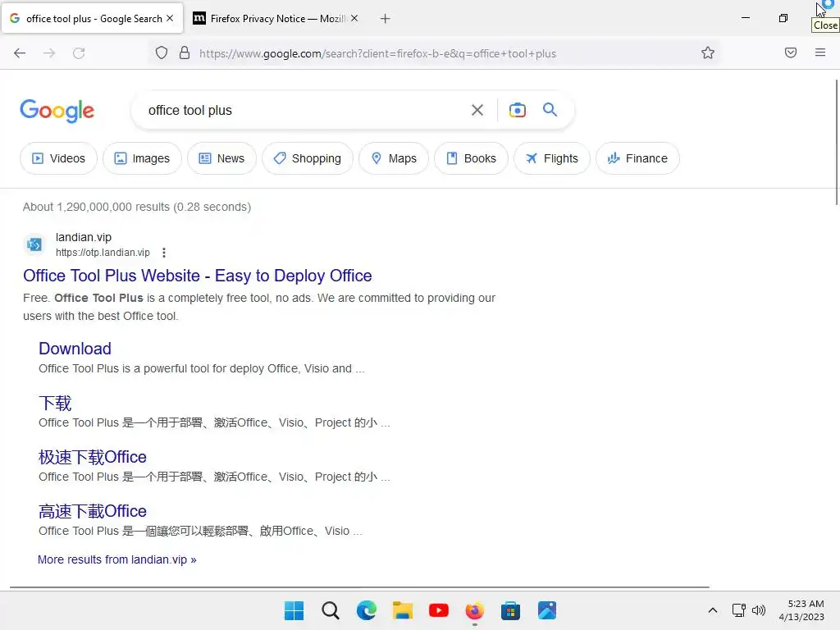Viewport: 840px width, 630px height.
Task: Open File Explorer from taskbar
Action: point(402,610)
